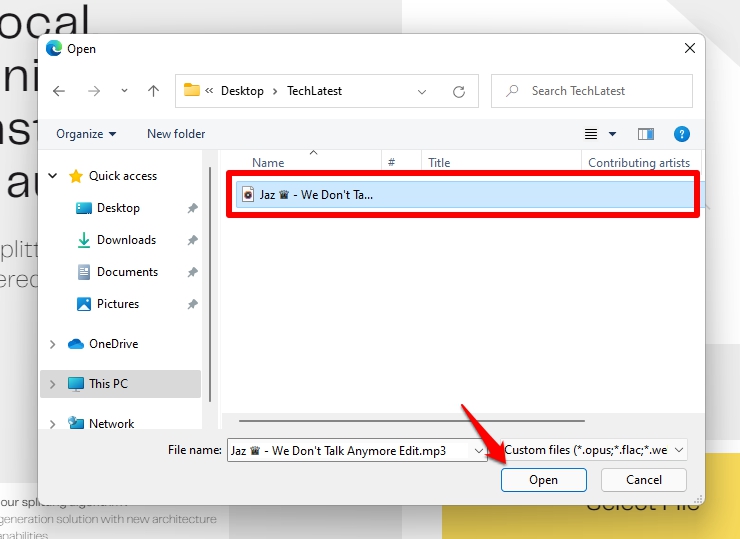Toggle the preview pane icon

point(646,134)
